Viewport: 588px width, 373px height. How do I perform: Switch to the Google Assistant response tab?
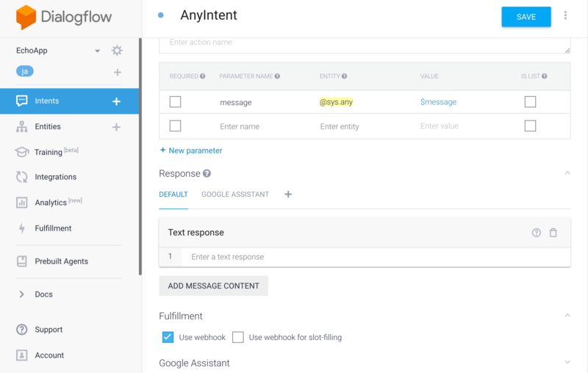click(x=235, y=195)
